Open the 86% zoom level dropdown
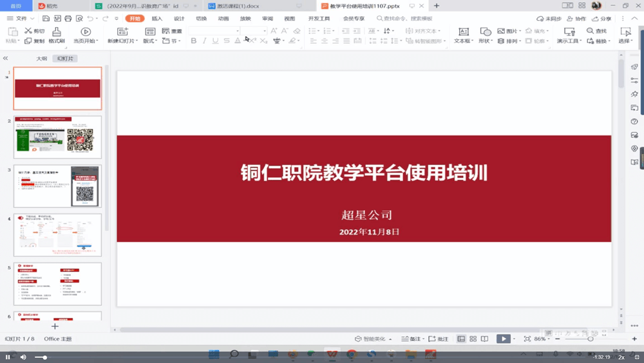 point(549,339)
